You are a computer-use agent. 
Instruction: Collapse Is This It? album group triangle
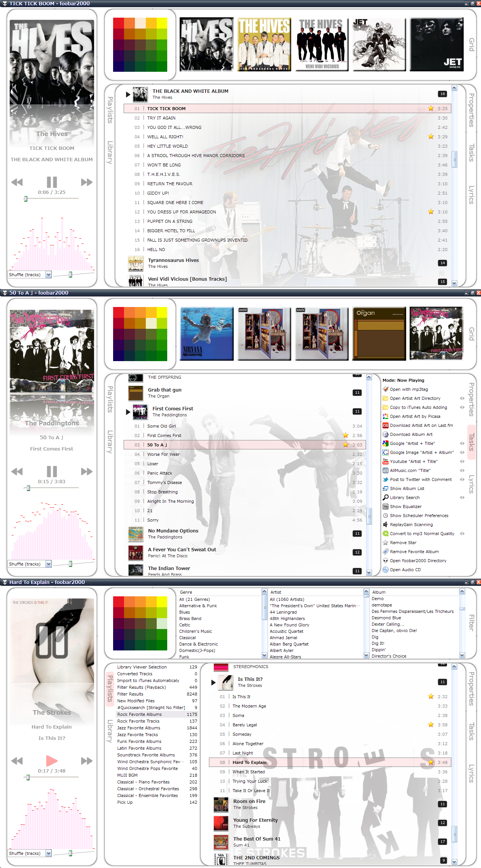coord(213,682)
